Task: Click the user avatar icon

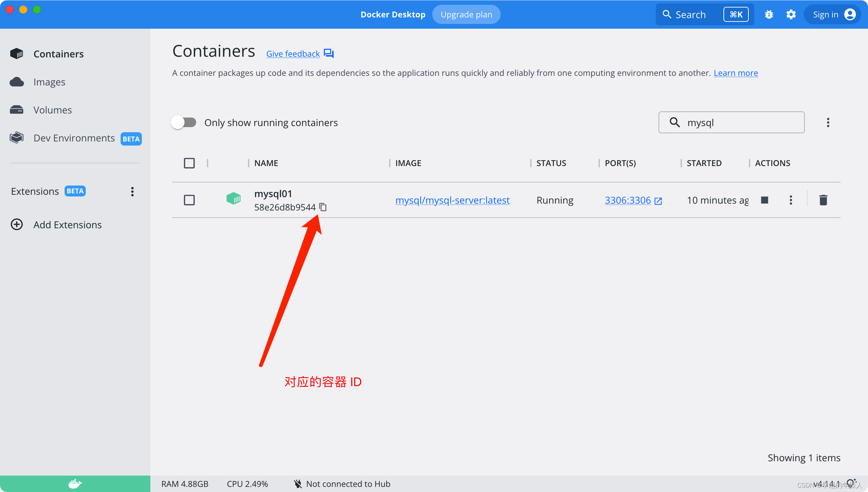Action: pos(850,14)
